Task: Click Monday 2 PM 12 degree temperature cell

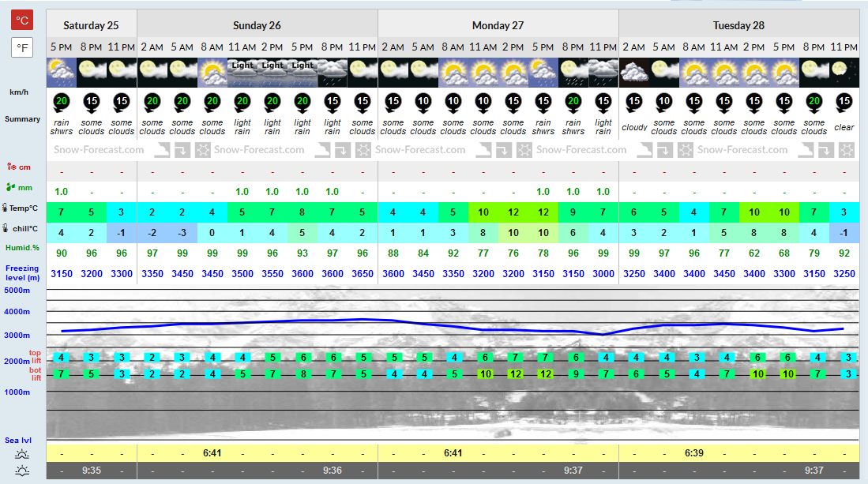Action: point(513,212)
